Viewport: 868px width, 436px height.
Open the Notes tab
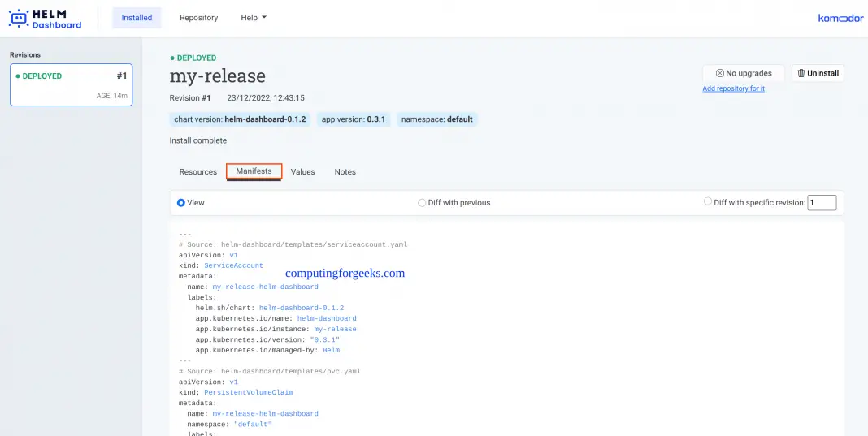tap(345, 172)
